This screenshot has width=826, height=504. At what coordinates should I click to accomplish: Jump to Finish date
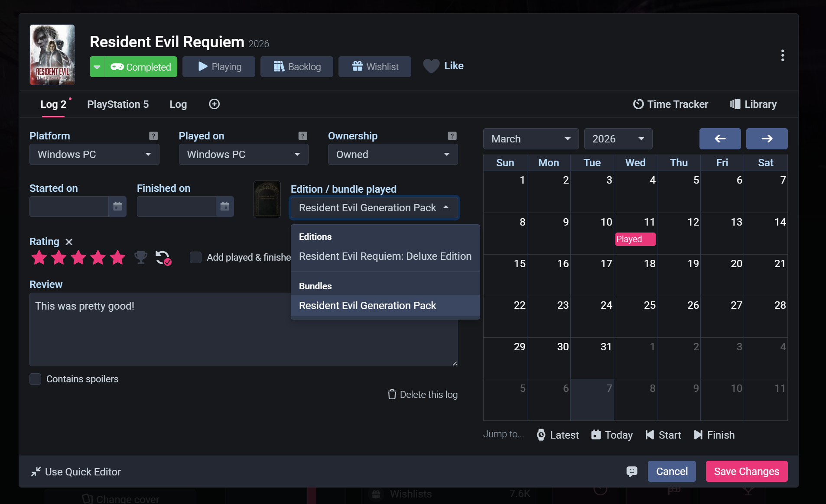point(714,435)
